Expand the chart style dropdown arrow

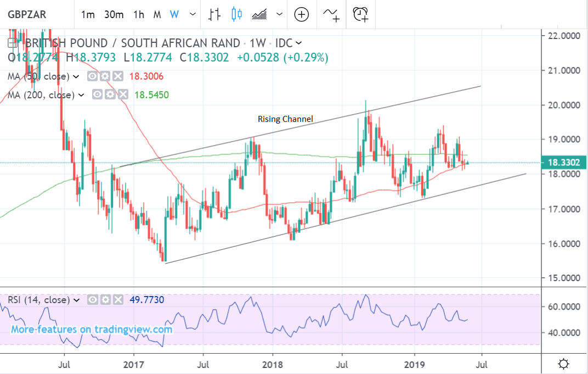pos(280,14)
